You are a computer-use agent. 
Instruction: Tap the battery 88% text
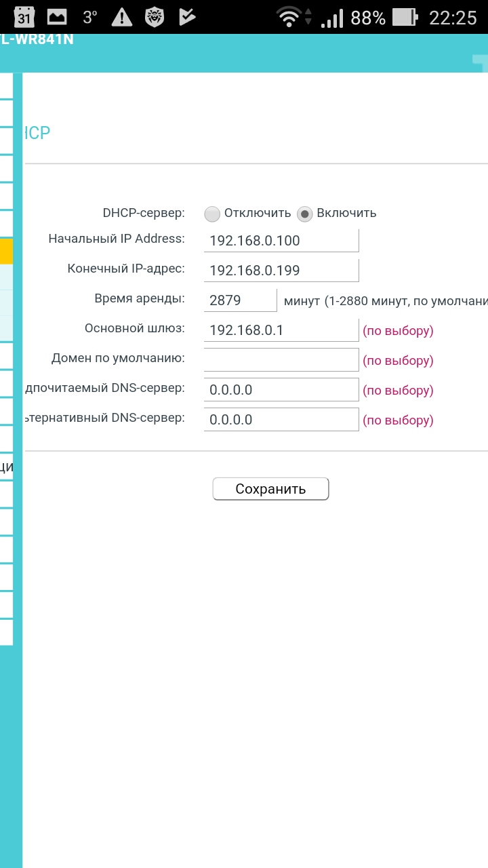368,18
